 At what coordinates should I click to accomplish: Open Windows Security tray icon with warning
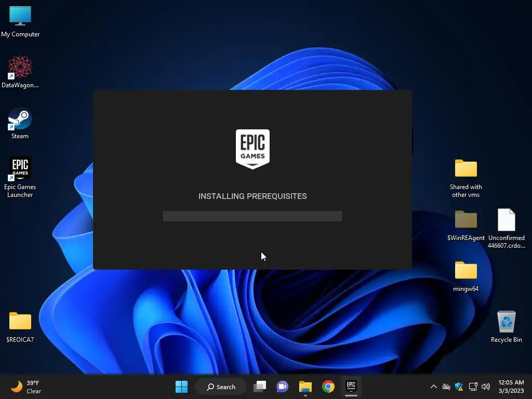point(459,387)
